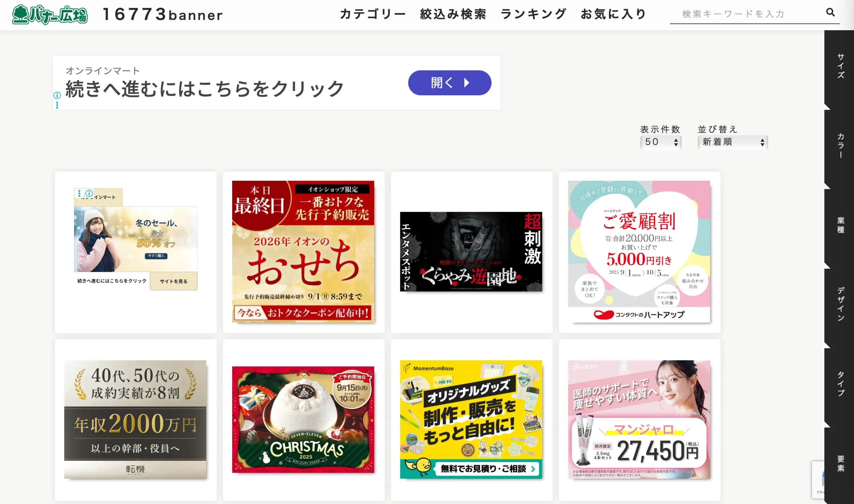Open ad options three-dot icon under info icon
This screenshot has width=854, height=504.
pos(57,105)
